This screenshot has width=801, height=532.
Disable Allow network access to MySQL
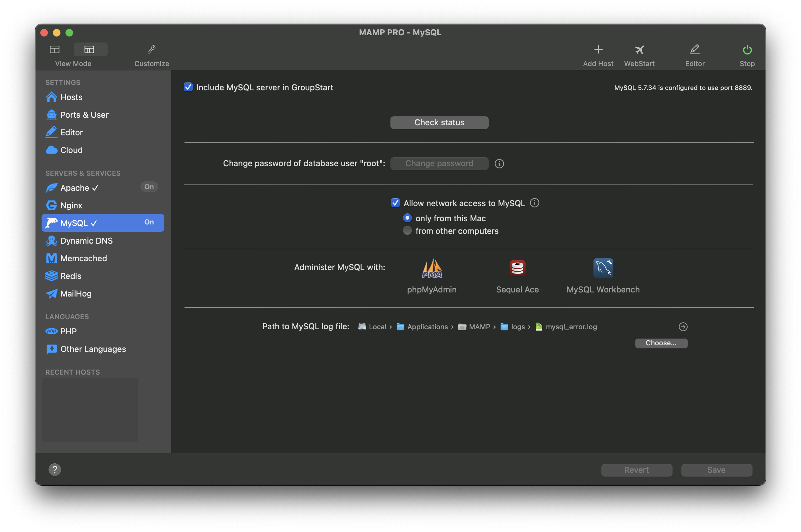tap(395, 203)
